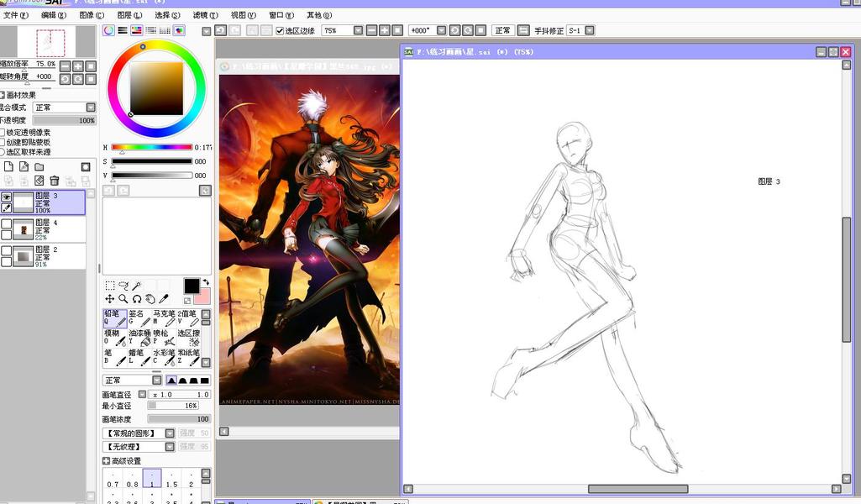Toggle the RGB slider panel button
Viewport: 861px width, 504px height.
(123, 31)
